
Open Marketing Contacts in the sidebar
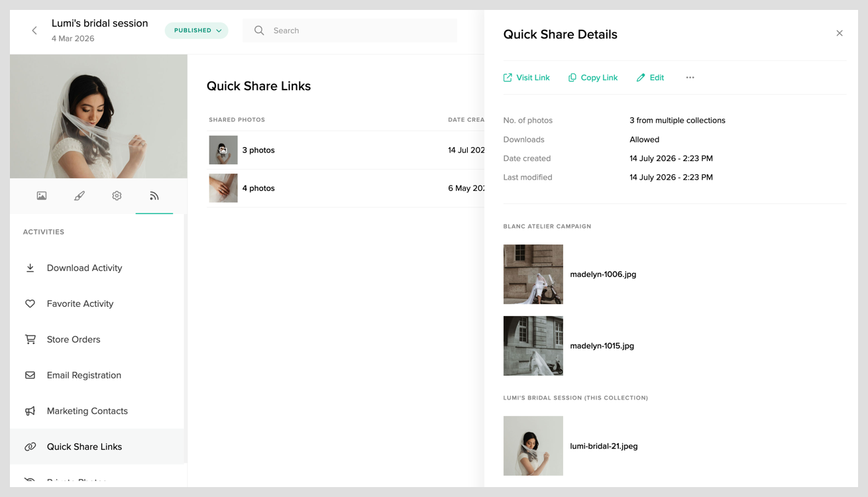click(x=97, y=411)
